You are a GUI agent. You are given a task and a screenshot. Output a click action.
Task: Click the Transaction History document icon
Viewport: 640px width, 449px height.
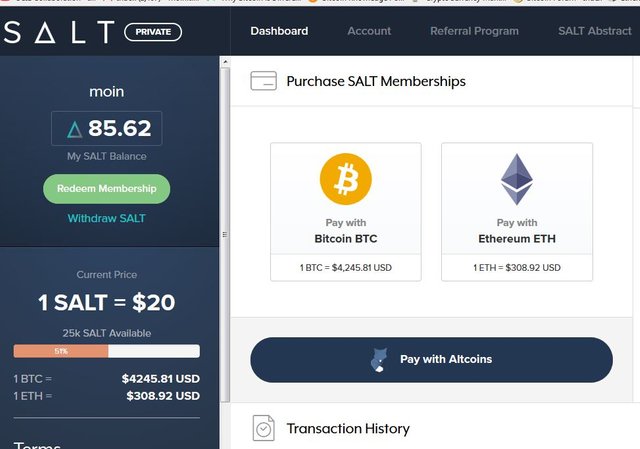click(263, 428)
